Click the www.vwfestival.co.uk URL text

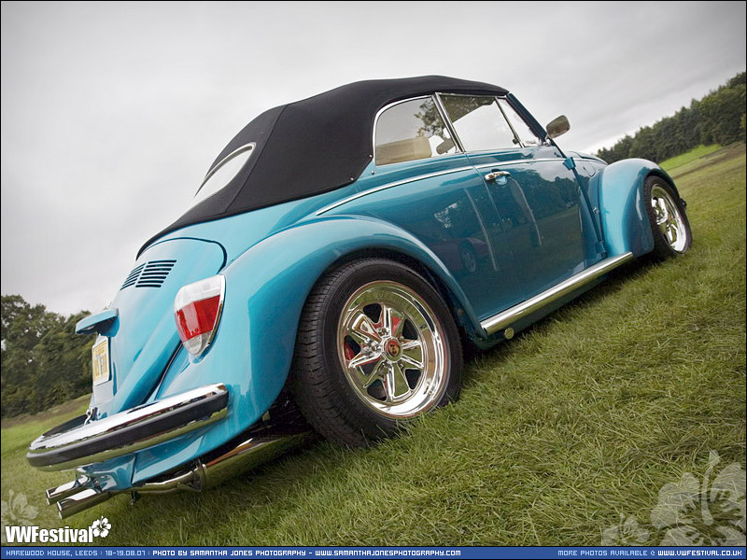700,553
